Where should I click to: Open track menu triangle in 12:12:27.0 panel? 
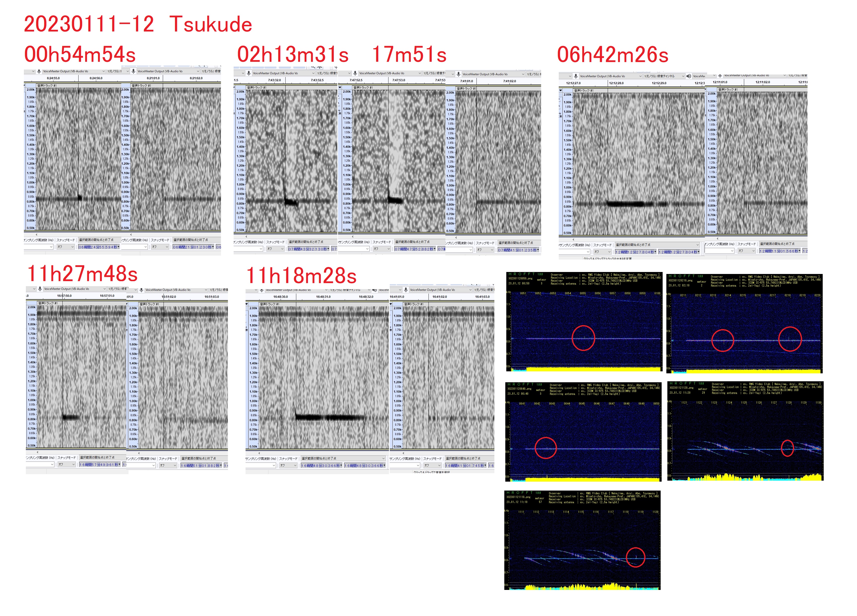pos(561,91)
